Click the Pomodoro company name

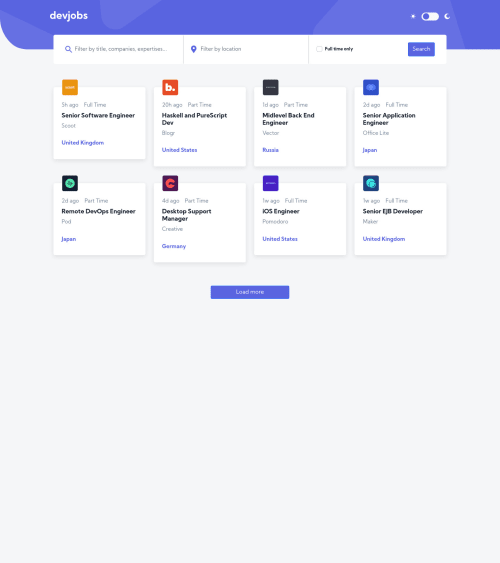[275, 222]
